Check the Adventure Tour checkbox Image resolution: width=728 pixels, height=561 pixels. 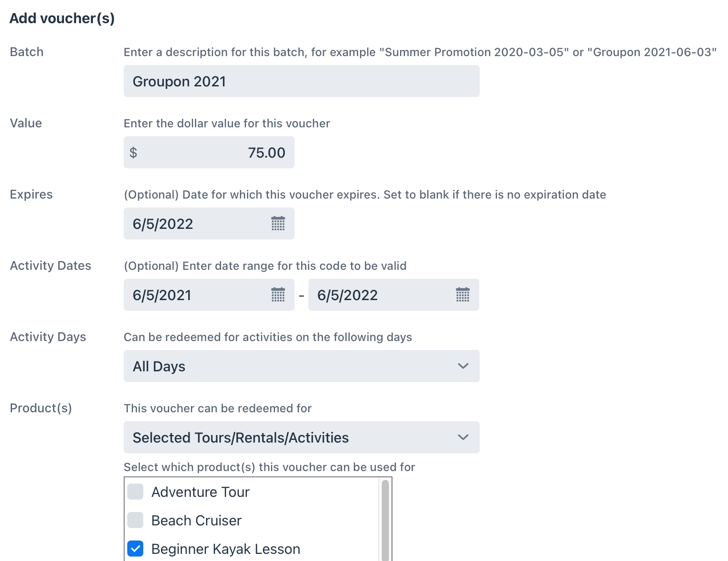pos(135,492)
